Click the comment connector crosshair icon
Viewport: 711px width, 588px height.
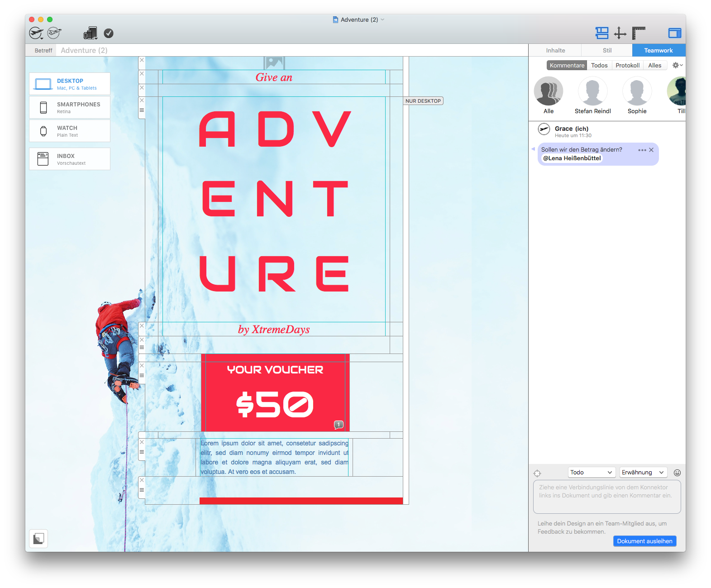537,473
